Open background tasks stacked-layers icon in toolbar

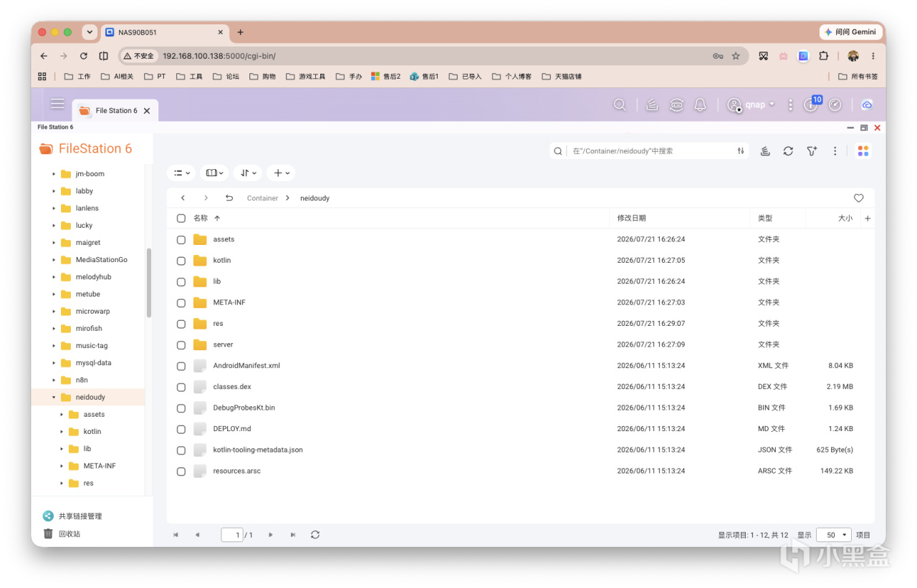click(765, 151)
